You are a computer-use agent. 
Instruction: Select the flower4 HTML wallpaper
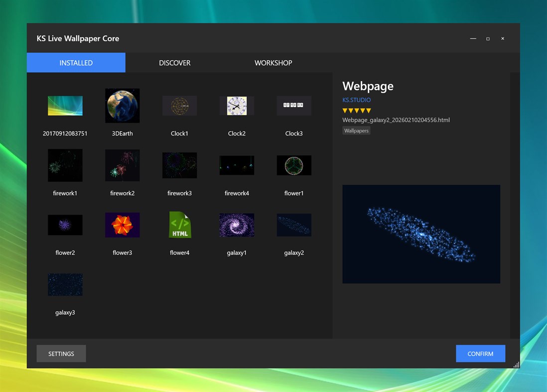tap(179, 225)
